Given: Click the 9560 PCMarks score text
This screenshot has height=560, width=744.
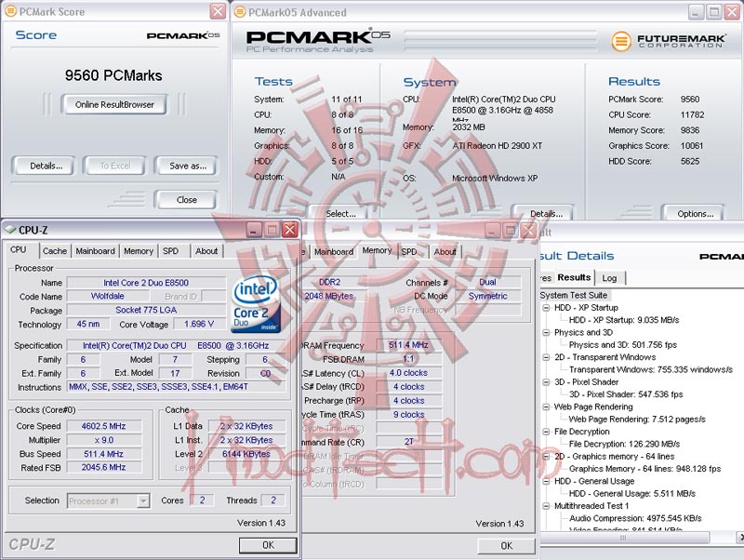Looking at the screenshot, I should pyautogui.click(x=113, y=75).
